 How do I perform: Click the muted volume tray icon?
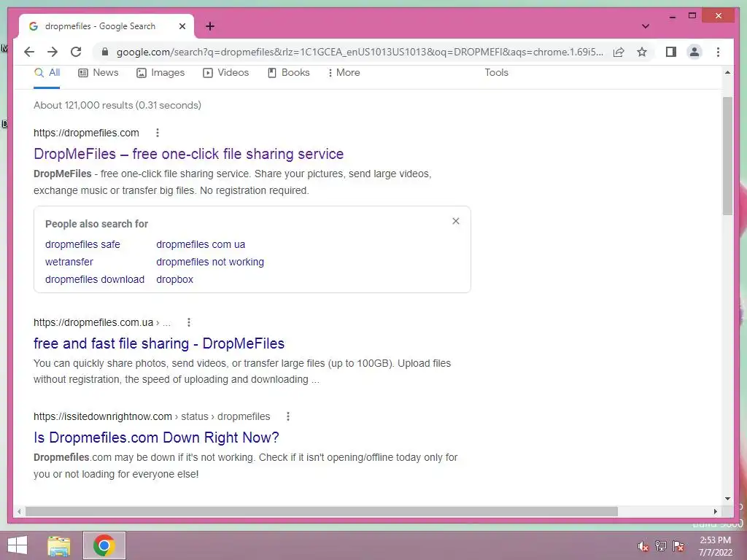(643, 546)
